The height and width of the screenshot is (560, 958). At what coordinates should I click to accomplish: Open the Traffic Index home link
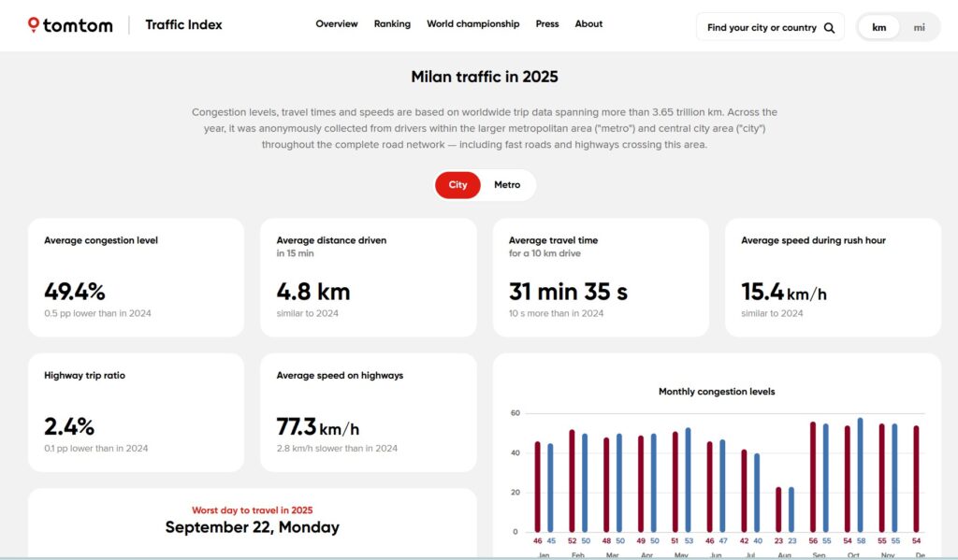pyautogui.click(x=183, y=25)
